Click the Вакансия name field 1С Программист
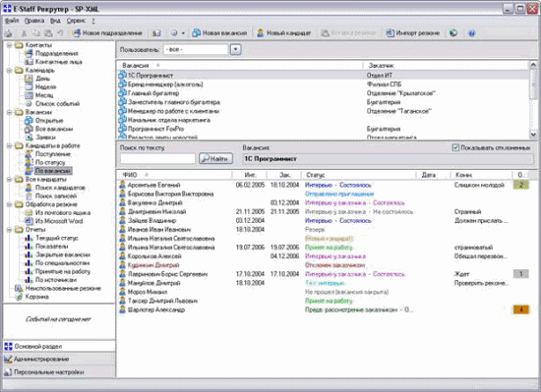 (x=388, y=159)
